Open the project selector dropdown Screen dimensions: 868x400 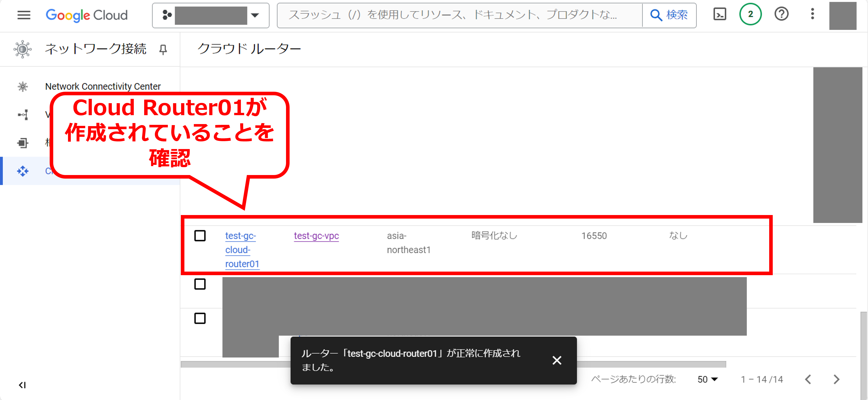point(211,15)
